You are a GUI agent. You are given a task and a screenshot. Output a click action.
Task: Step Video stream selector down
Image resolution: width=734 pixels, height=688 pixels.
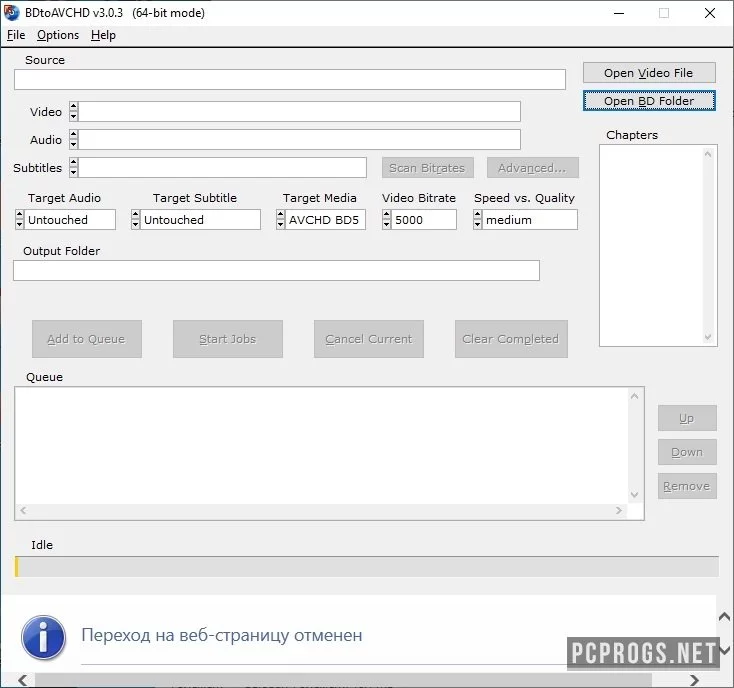click(x=73, y=117)
